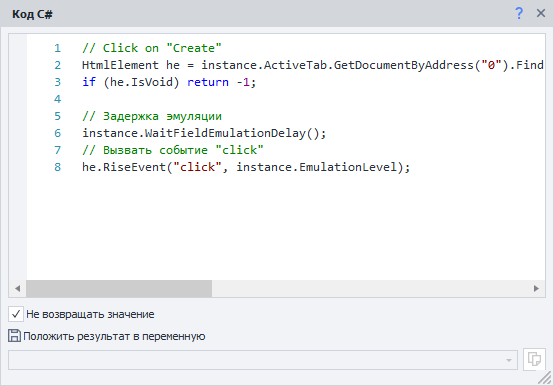Click the return keyword on line 3
The width and height of the screenshot is (554, 386).
208,82
